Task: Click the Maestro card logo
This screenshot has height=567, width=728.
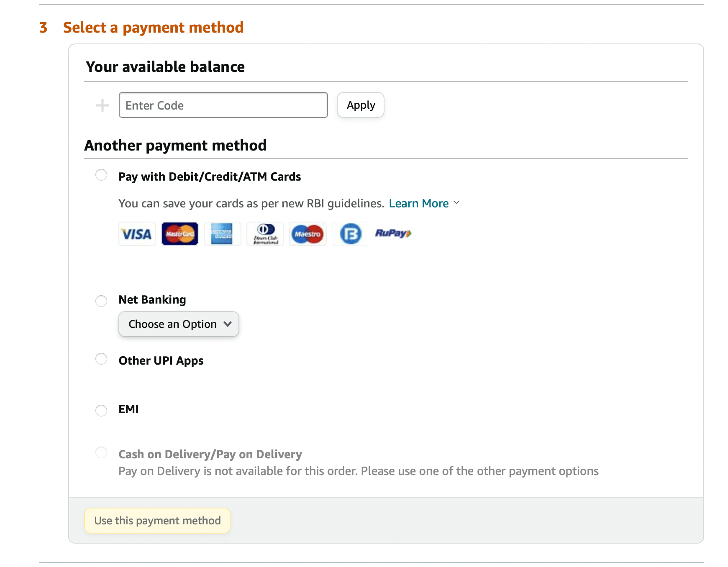Action: [308, 234]
